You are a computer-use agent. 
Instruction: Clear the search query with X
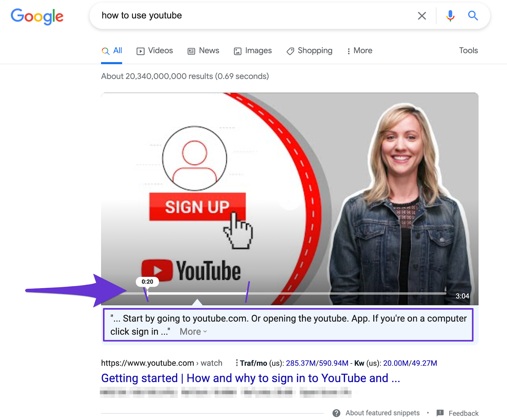422,16
